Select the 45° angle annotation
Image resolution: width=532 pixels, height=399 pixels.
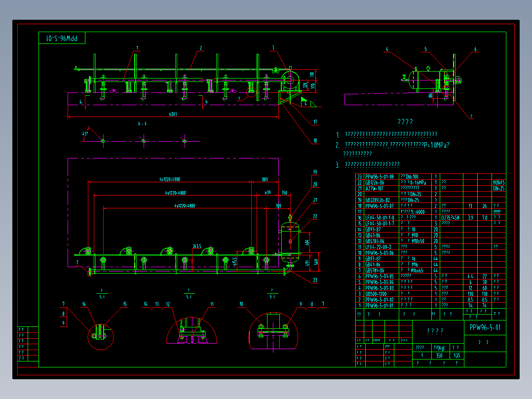85,134
